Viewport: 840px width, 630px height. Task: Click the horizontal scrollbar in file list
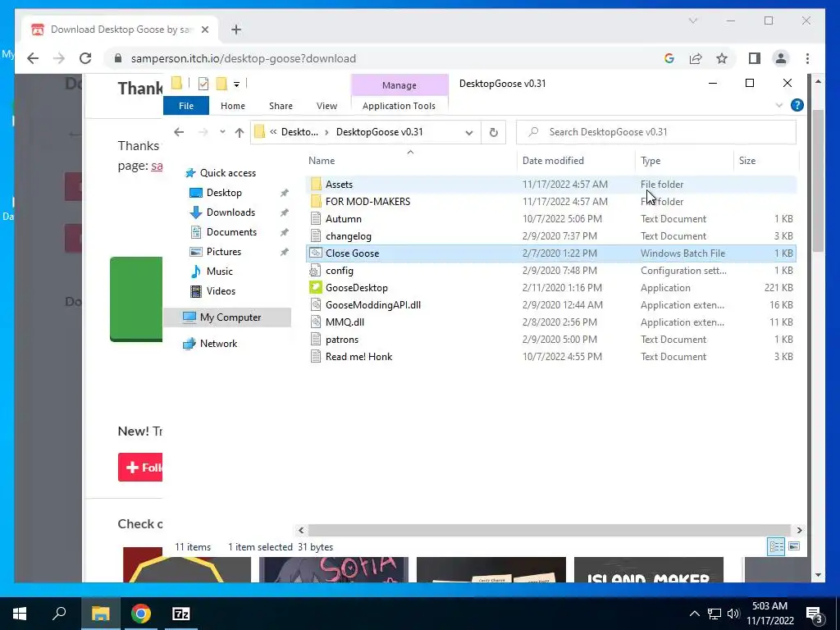coord(549,530)
